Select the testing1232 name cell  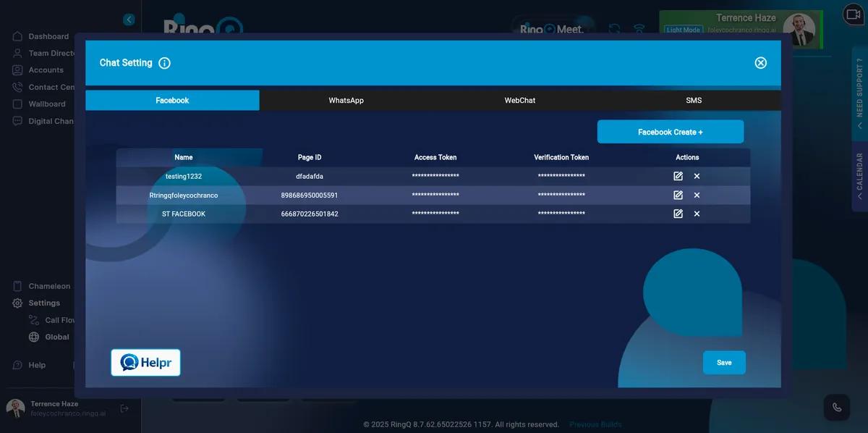pos(184,176)
